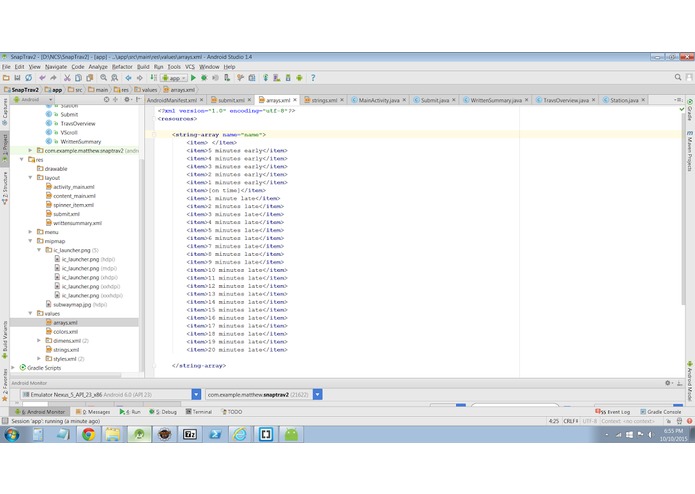Open the SDK Manager icon
695x494 pixels.
[288, 78]
